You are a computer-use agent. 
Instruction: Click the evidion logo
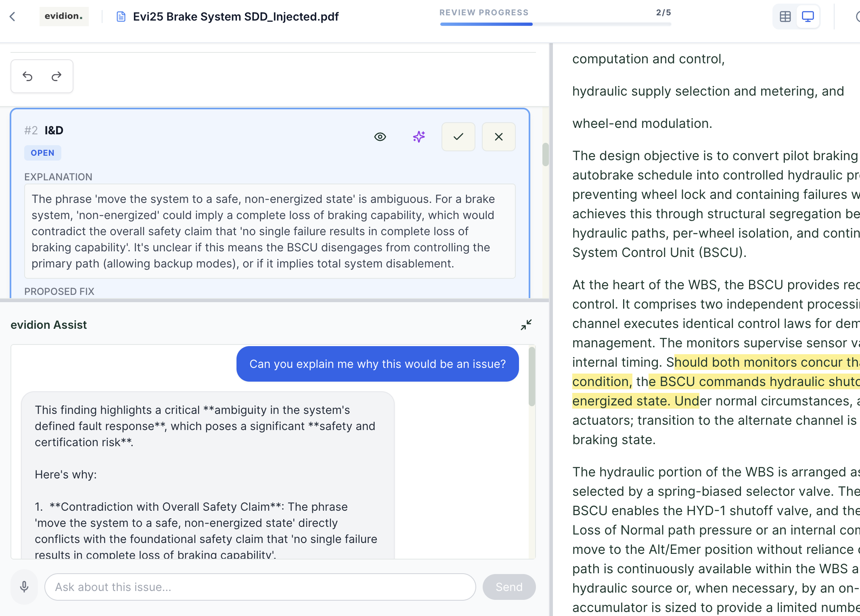[x=64, y=16]
